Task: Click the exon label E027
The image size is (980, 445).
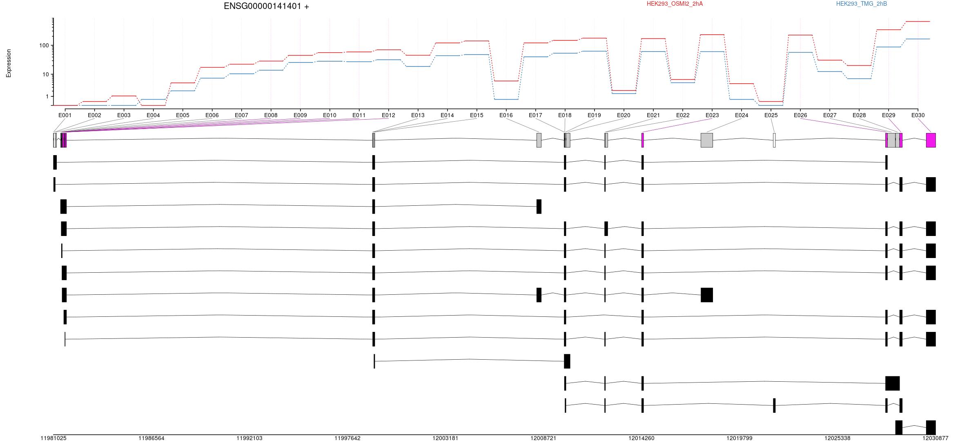Action: (x=830, y=115)
